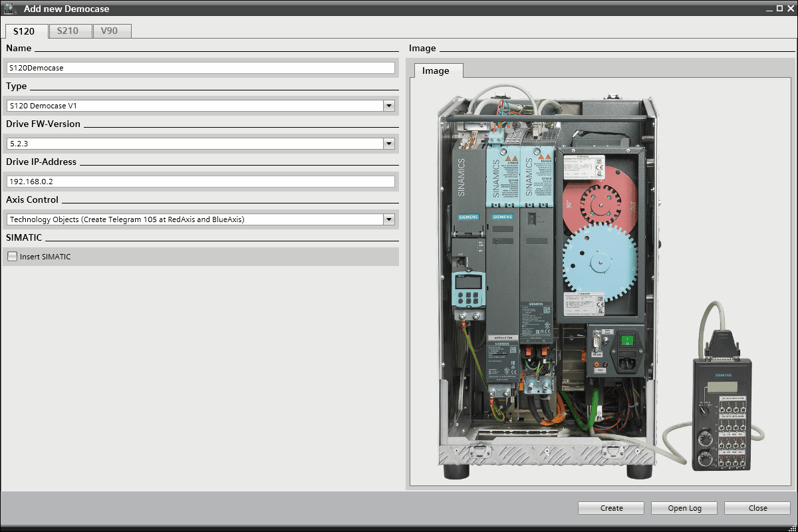Focus the Name field containing S120Democase
This screenshot has width=798, height=532.
199,68
